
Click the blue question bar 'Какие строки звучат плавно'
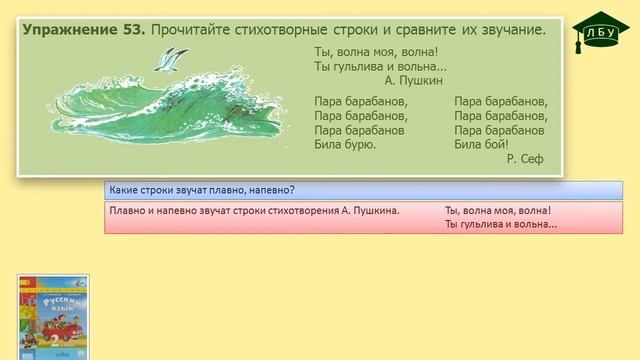click(363, 191)
